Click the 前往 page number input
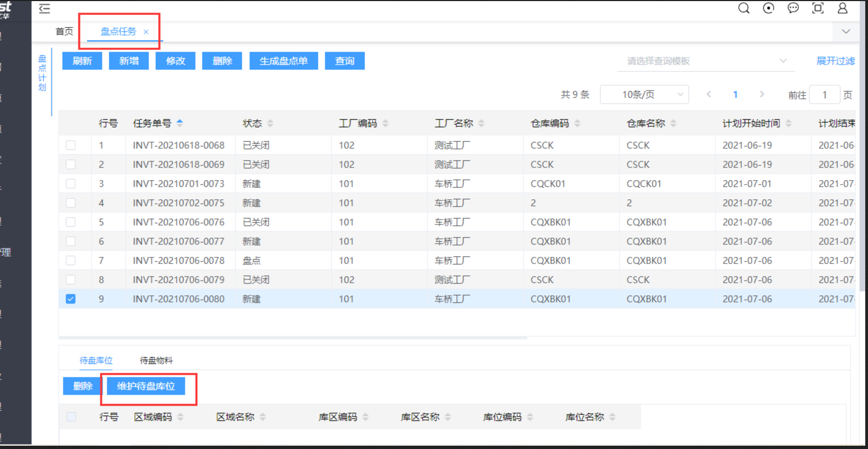The width and height of the screenshot is (868, 449). (824, 94)
